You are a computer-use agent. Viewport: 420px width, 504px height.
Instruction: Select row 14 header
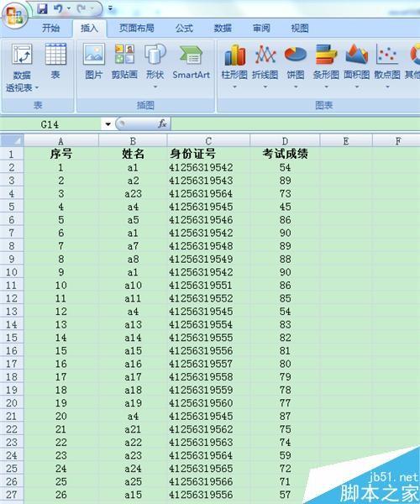point(12,324)
